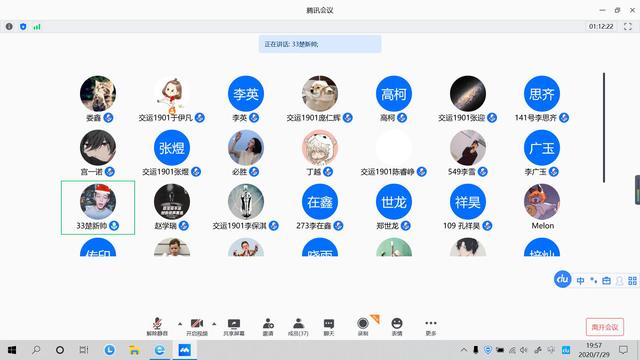Screen dimensions: 640x360
Task: Start recording the meeting
Action: pos(363,327)
